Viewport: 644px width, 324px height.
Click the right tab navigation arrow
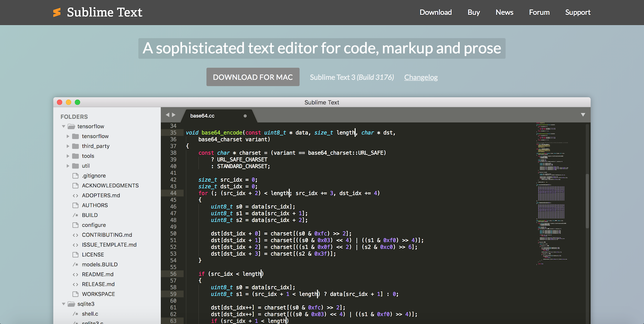point(174,115)
